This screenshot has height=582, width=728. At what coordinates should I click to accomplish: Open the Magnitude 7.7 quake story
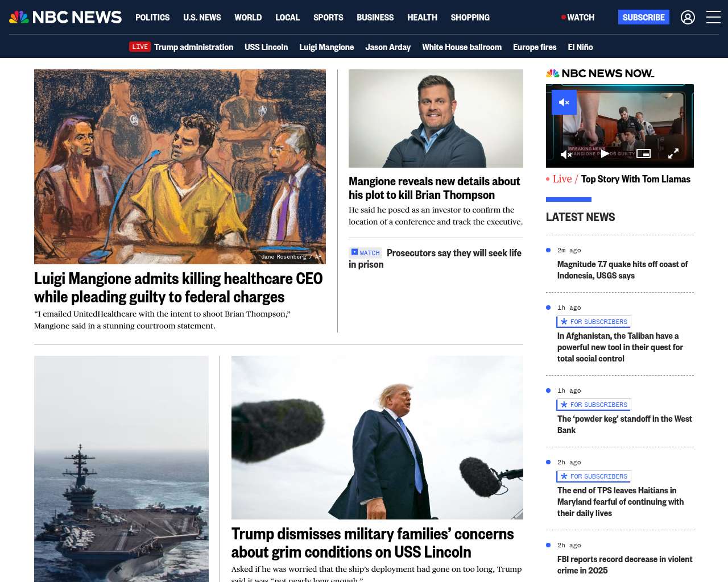pyautogui.click(x=623, y=270)
